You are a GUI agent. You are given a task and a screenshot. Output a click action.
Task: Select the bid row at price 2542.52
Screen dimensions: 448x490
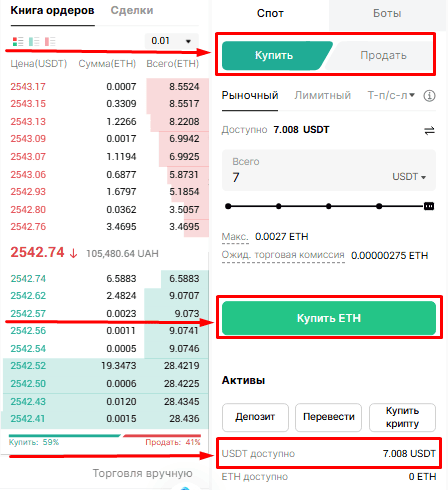click(105, 366)
